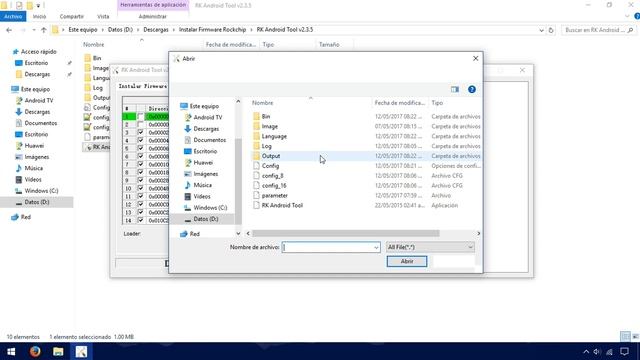Screen dimensions: 640x360
Task: Click the horizontal scrollbar right arrow
Action: (x=478, y=233)
